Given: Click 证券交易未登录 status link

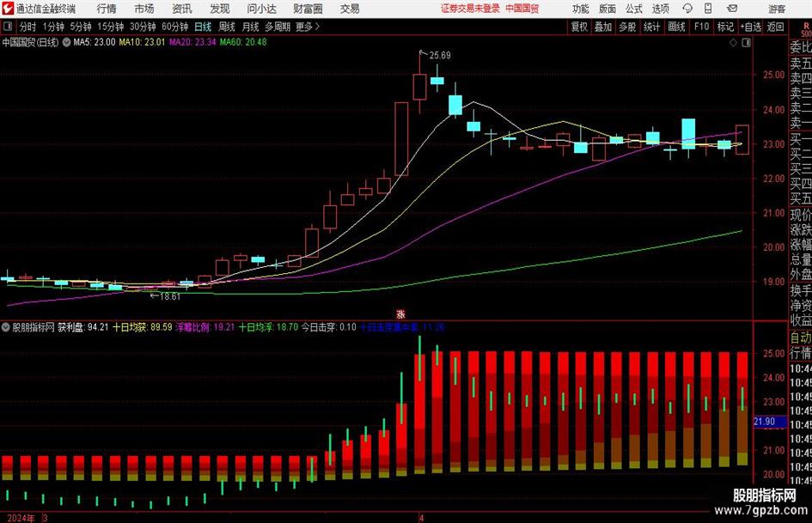Looking at the screenshot, I should click(x=470, y=9).
